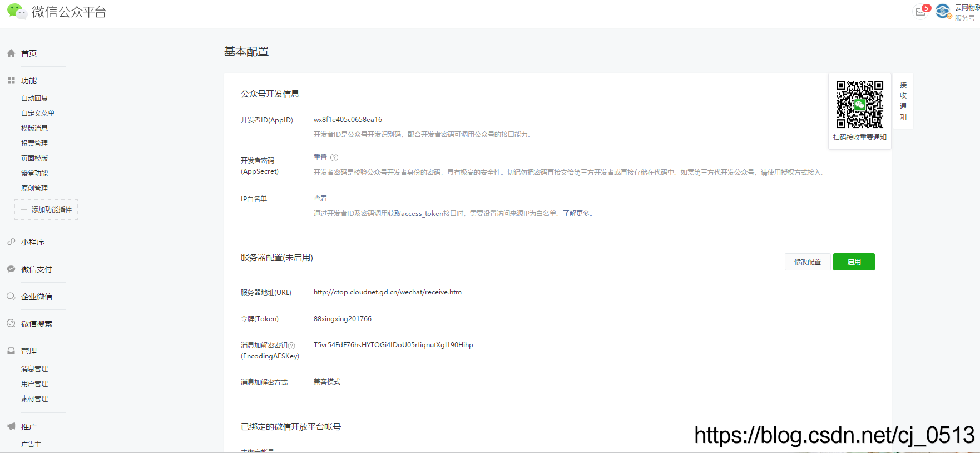Click the WeChat logo icon in header

(x=17, y=12)
